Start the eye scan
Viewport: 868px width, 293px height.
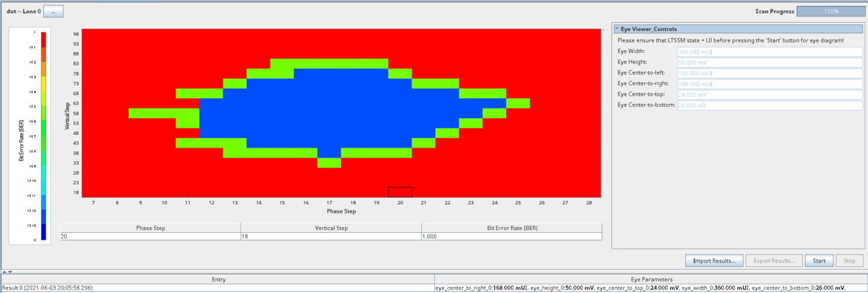click(x=819, y=260)
